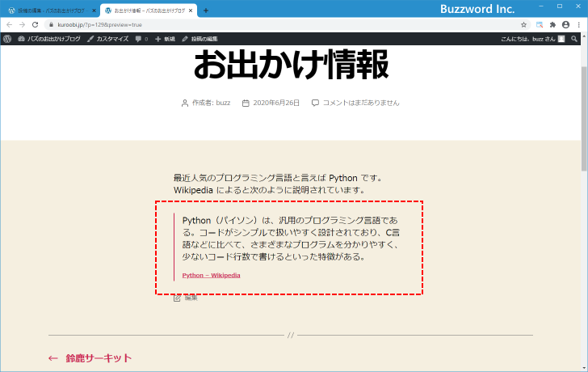588x372 pixels.
Task: Open バズのお出かけブログ site menu
Action: (49, 39)
